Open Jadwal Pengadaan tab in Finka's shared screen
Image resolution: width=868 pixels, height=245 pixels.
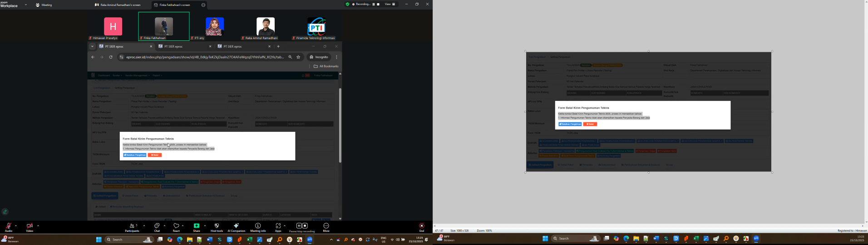[x=105, y=196]
